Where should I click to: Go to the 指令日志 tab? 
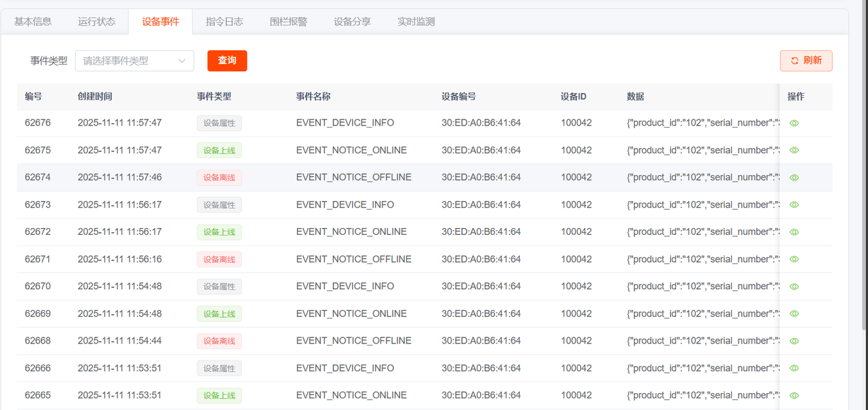(x=224, y=22)
